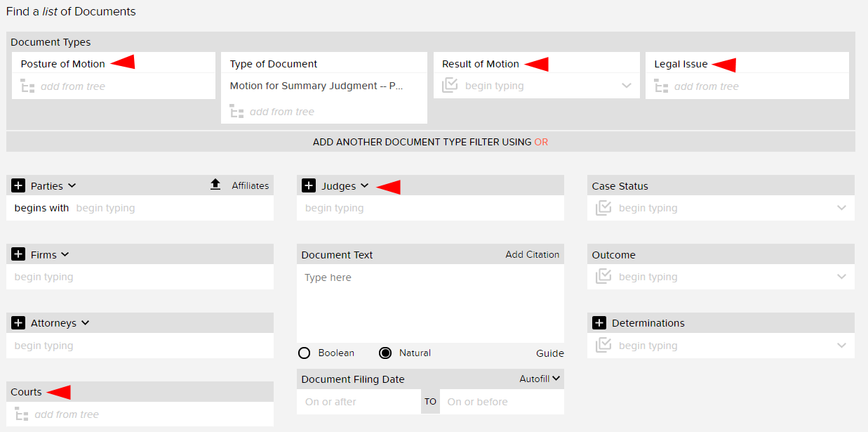Click the plus icon beside Determinations
The width and height of the screenshot is (868, 432).
click(599, 323)
